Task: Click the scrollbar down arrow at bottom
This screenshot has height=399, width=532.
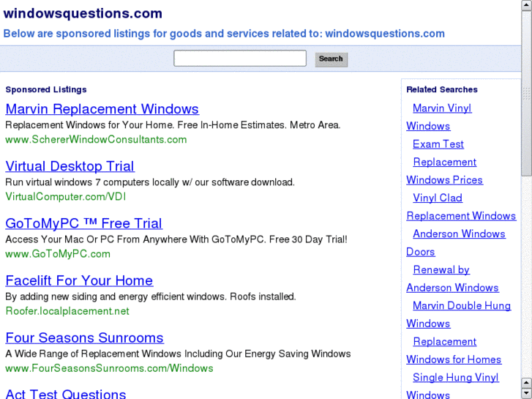Action: (x=527, y=393)
